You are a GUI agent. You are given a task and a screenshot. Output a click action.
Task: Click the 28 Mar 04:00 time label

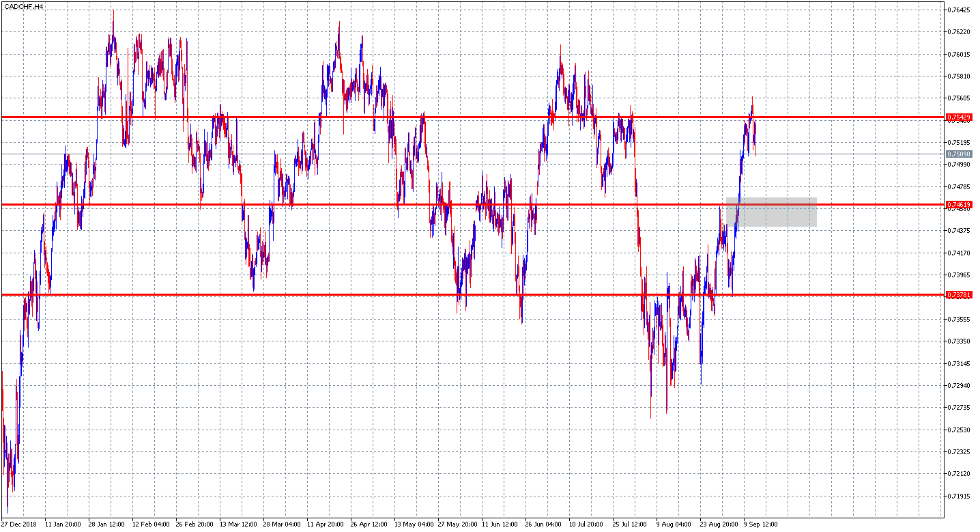coord(282,525)
